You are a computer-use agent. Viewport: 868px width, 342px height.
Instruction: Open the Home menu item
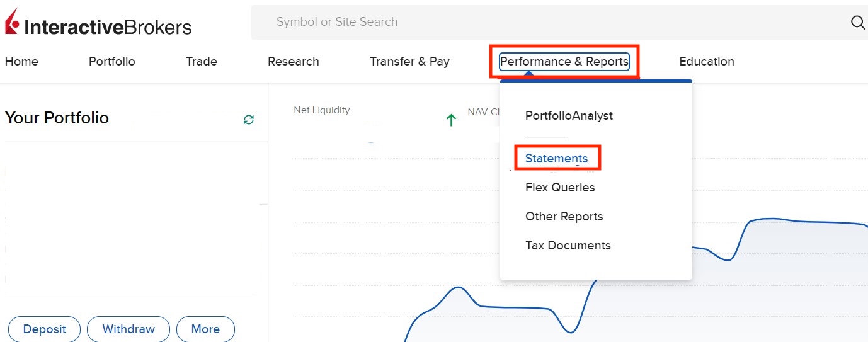[x=21, y=62]
